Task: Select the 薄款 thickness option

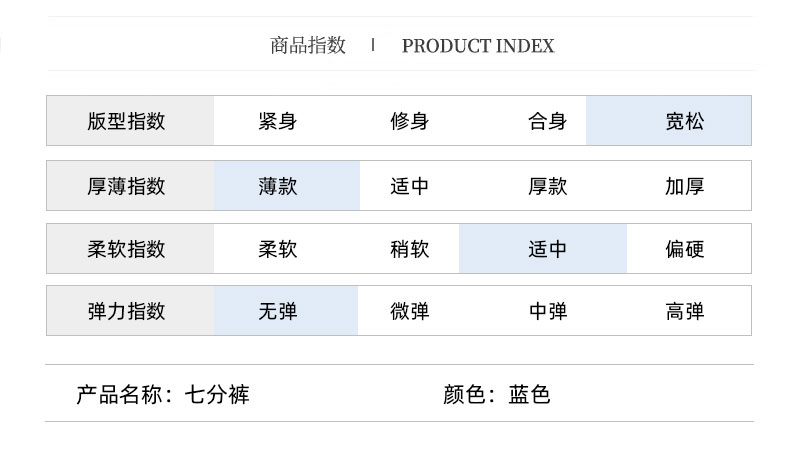Action: coord(287,186)
